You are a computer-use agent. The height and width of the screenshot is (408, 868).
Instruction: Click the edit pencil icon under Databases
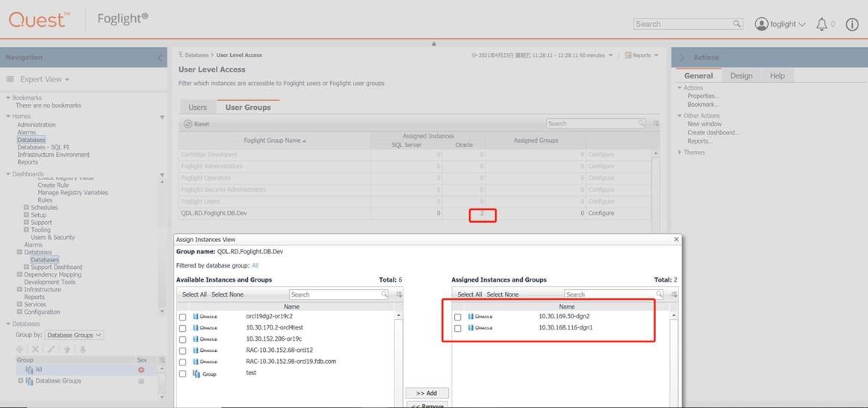coord(50,349)
